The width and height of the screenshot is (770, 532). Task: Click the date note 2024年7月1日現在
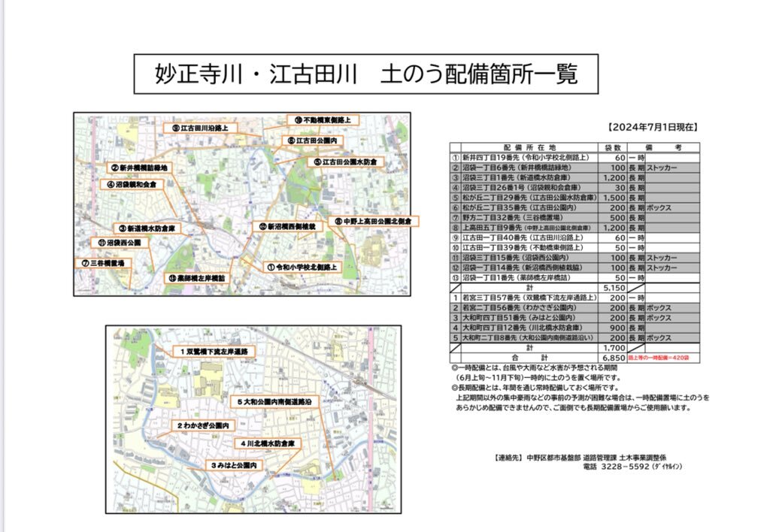pos(653,127)
